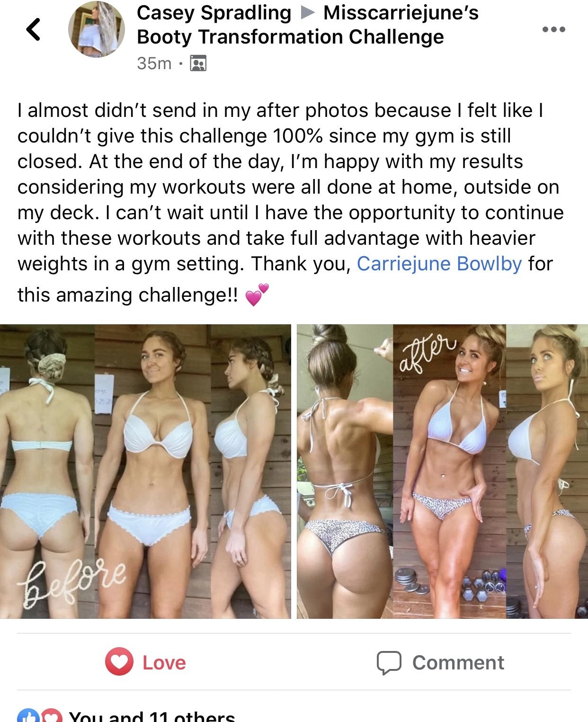588x722 pixels.
Task: Open the post's 35m timestamp
Action: click(154, 63)
